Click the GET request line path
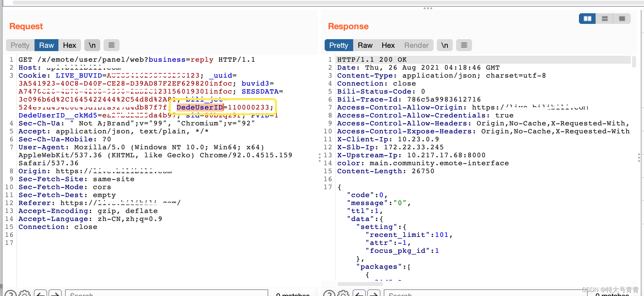This screenshot has height=296, width=644. click(125, 59)
